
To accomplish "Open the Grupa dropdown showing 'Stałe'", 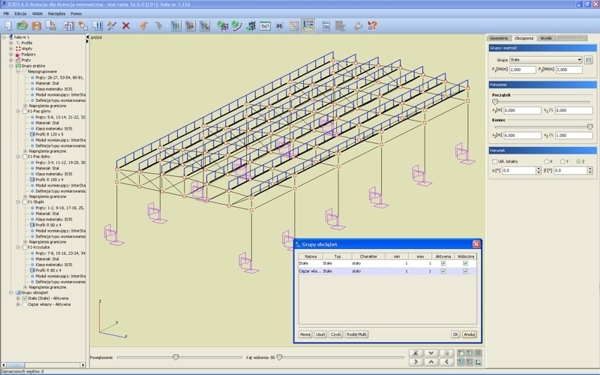I will pos(546,60).
